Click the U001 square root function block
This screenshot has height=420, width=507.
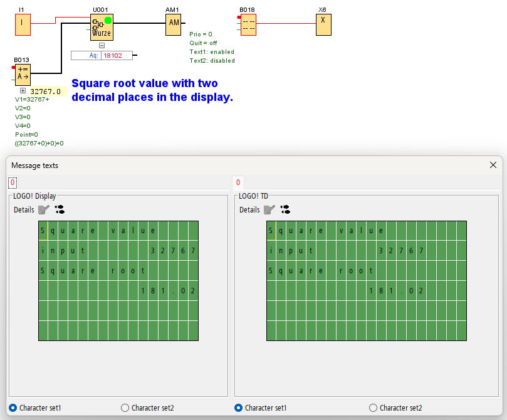click(102, 26)
